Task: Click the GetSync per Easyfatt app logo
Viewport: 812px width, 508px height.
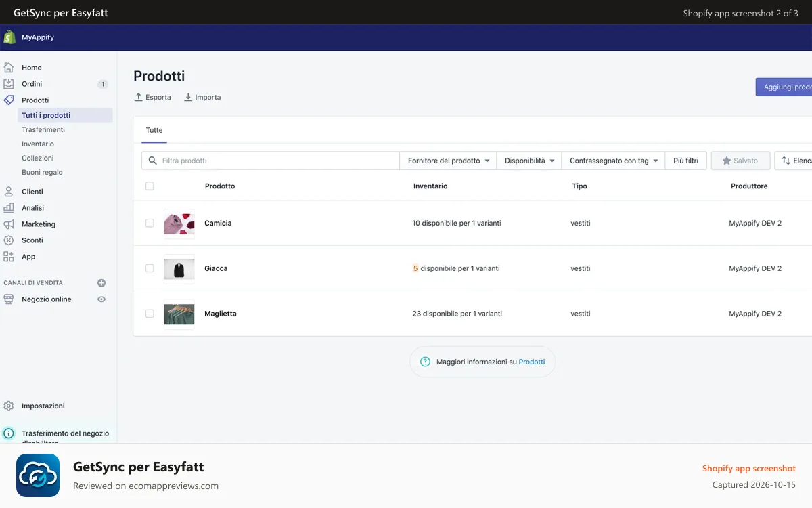Action: [38, 475]
